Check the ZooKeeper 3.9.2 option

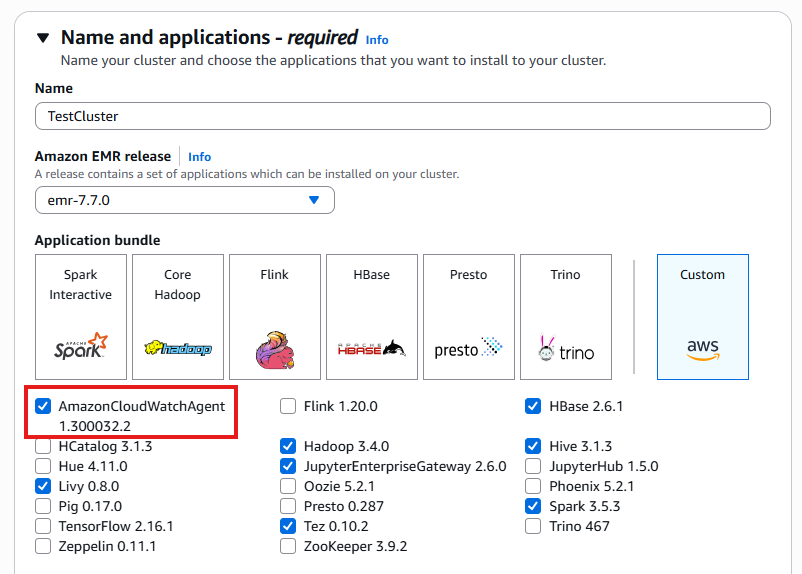288,546
